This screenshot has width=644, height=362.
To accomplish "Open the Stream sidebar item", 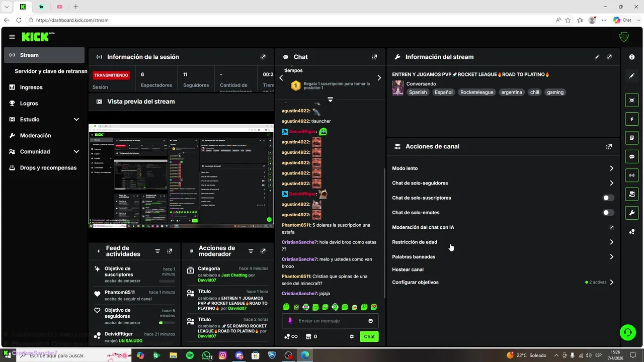I will coord(44,55).
